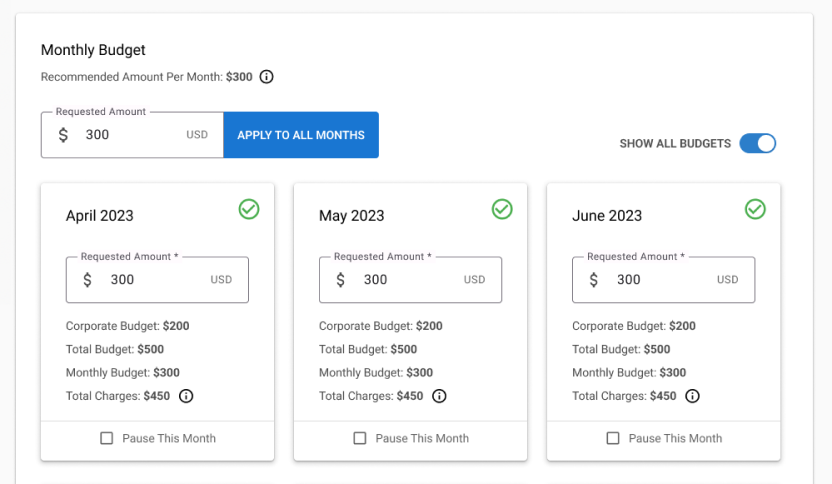Check Pause This Month for June 2023
832x484 pixels.
[613, 438]
